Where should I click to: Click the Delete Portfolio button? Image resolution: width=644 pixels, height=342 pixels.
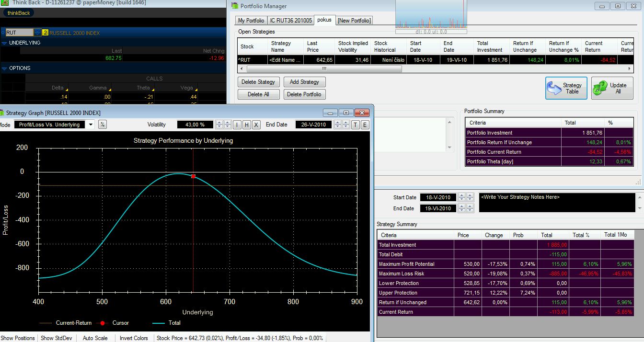tap(304, 94)
